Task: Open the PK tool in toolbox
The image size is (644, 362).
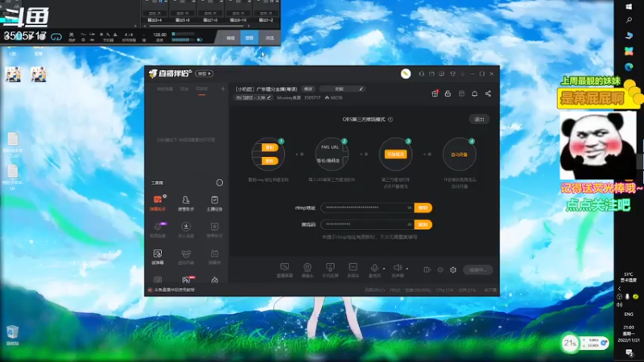Action: pyautogui.click(x=187, y=280)
